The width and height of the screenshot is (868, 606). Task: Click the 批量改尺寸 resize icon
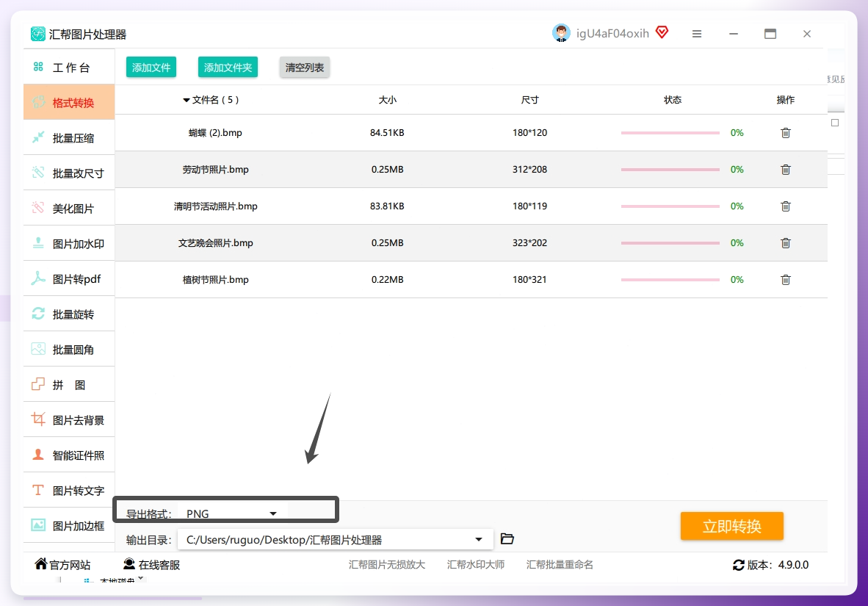click(38, 173)
